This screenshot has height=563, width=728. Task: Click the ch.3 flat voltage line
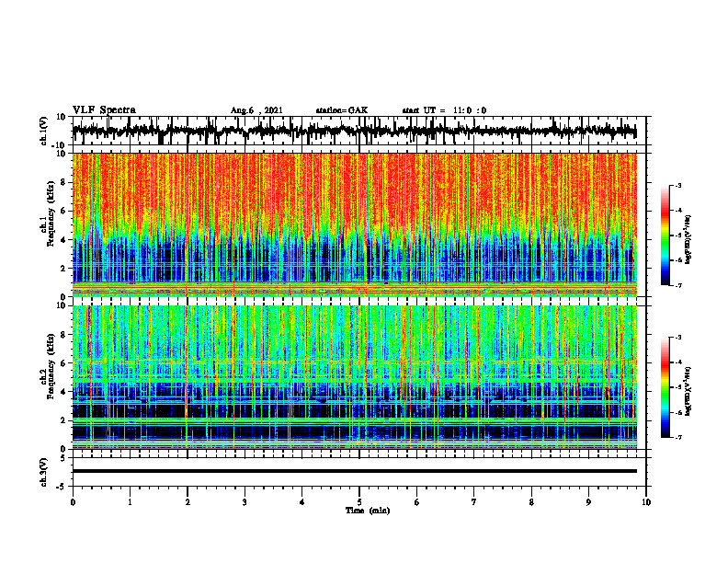click(x=354, y=471)
